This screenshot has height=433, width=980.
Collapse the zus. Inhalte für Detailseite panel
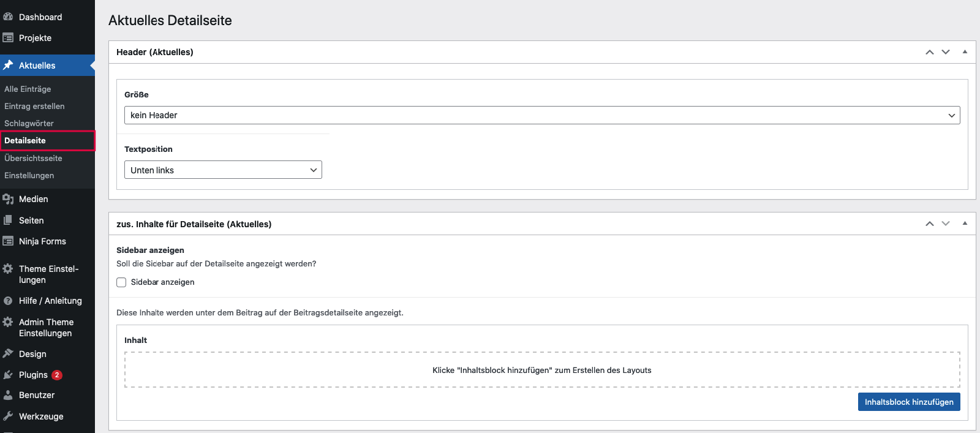(x=965, y=224)
